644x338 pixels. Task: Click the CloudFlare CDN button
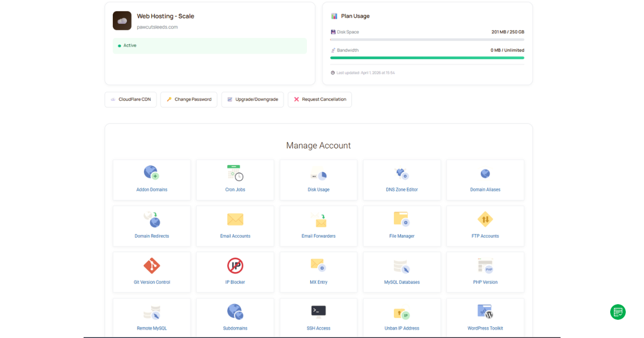pos(130,99)
